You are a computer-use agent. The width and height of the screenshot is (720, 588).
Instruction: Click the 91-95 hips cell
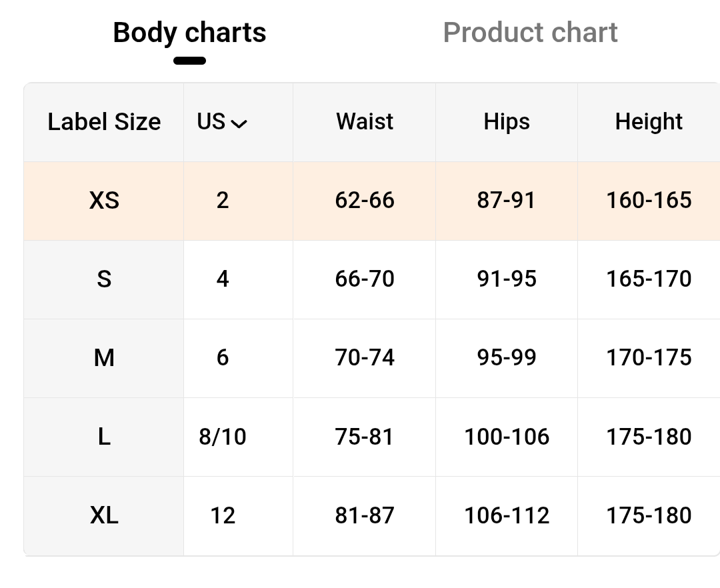(507, 279)
